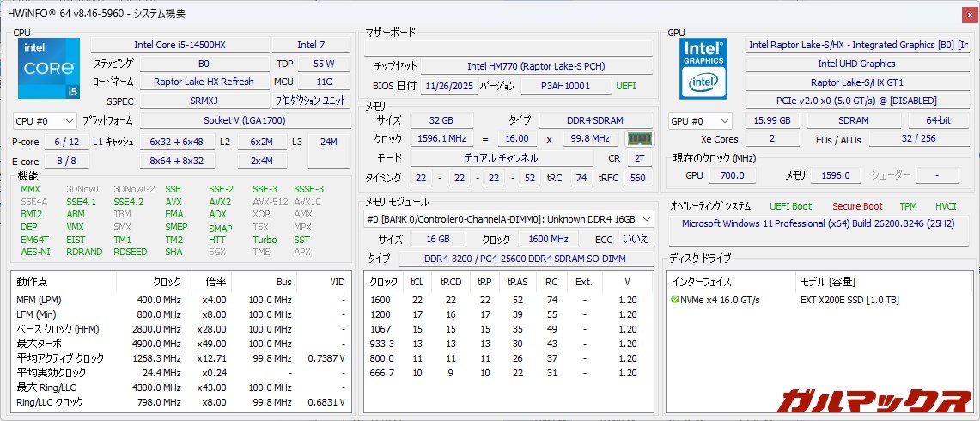Select the EXT X200E SSD drive row
Viewport: 980px width, 421px height.
pyautogui.click(x=820, y=300)
